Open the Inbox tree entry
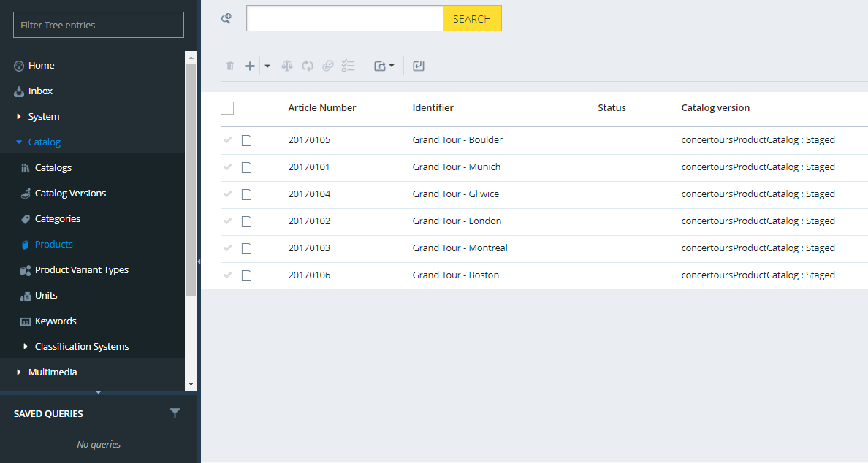 pyautogui.click(x=40, y=91)
